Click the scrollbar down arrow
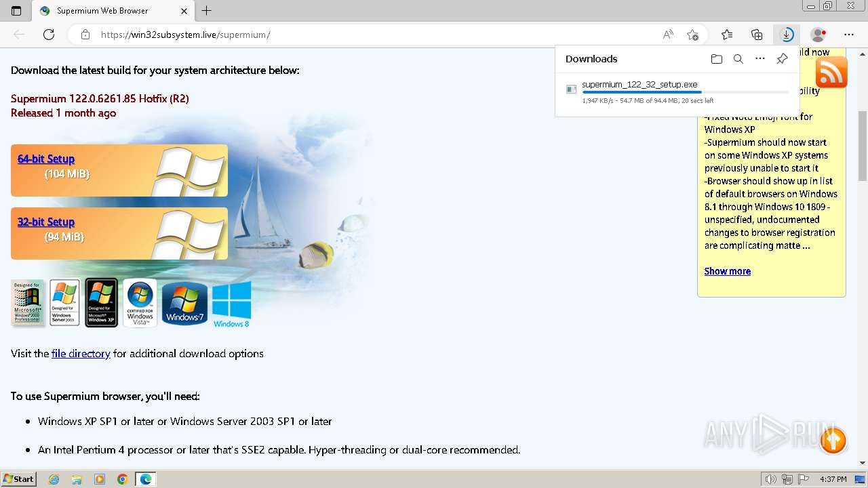Screen dimensions: 868x488 [x=863, y=463]
